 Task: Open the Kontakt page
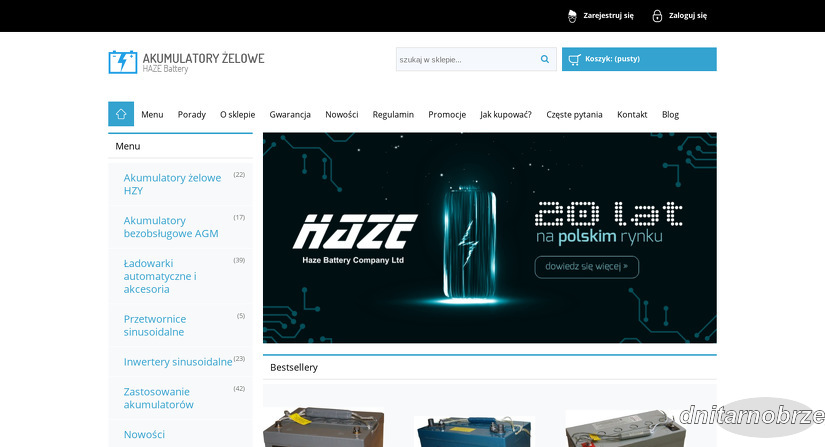pos(632,114)
